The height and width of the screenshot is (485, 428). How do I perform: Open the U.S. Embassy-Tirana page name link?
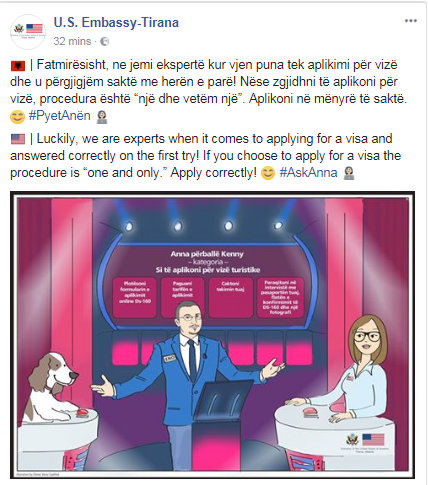click(116, 22)
